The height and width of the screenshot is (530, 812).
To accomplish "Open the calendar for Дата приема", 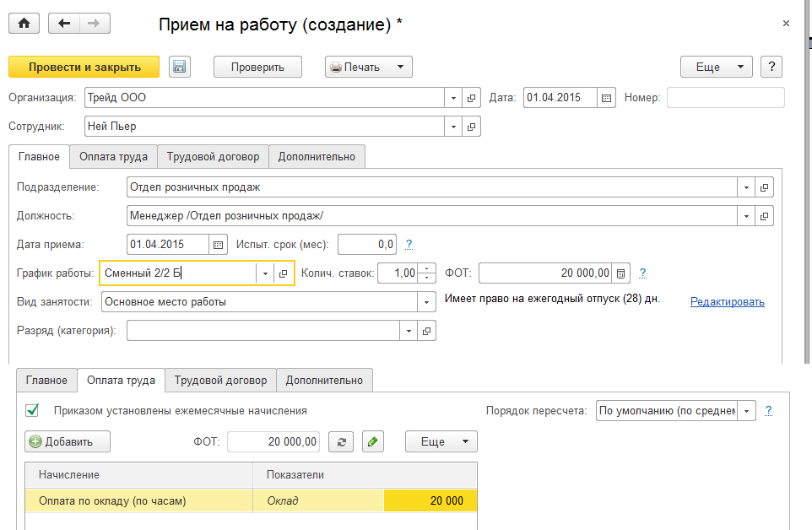I will pyautogui.click(x=218, y=245).
